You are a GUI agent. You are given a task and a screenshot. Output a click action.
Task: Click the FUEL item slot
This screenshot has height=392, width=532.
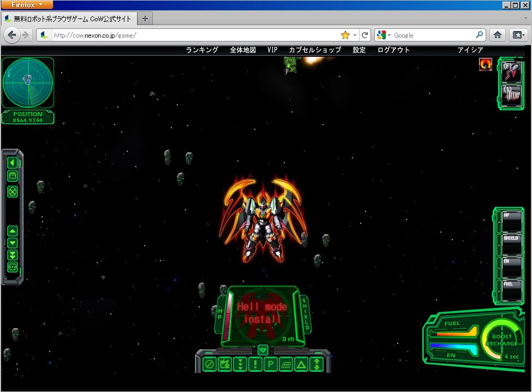tap(512, 291)
